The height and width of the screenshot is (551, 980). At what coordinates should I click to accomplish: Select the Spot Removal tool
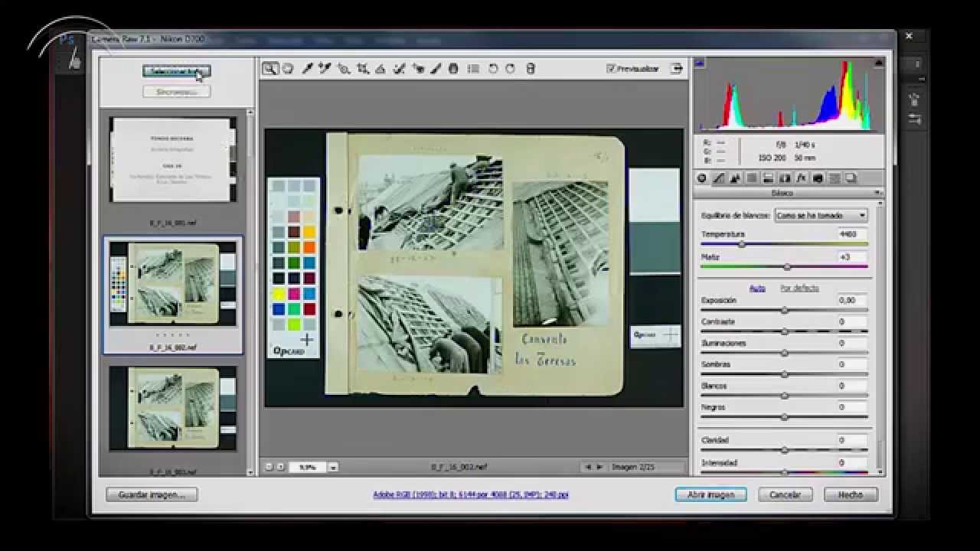(x=399, y=69)
